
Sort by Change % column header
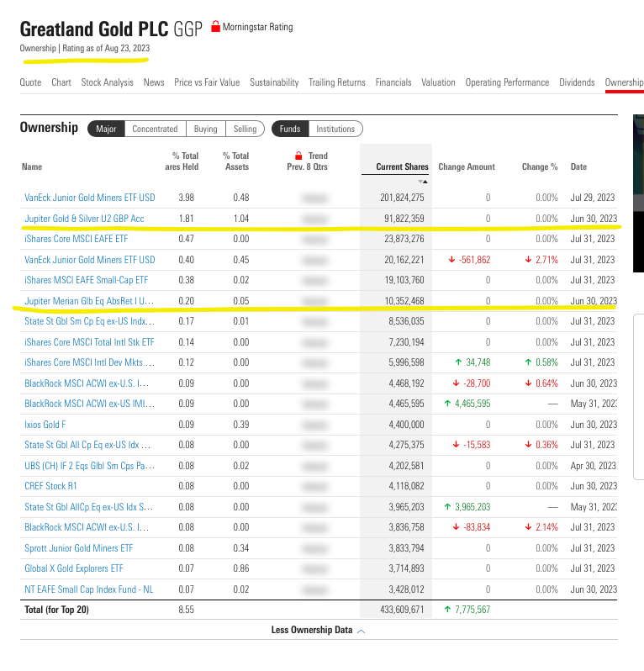[x=540, y=166]
